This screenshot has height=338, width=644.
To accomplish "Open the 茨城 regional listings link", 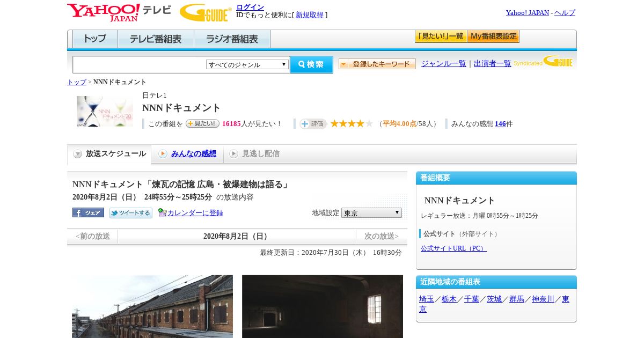I will [x=494, y=299].
